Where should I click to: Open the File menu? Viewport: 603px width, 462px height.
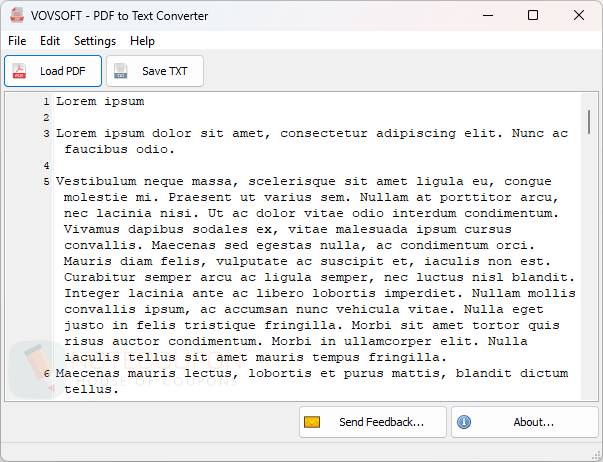(x=17, y=41)
